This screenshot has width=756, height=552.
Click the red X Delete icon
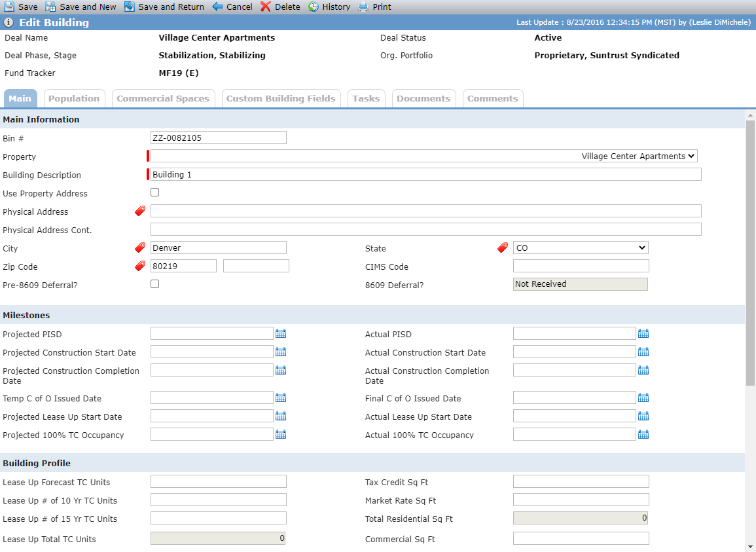tap(266, 7)
